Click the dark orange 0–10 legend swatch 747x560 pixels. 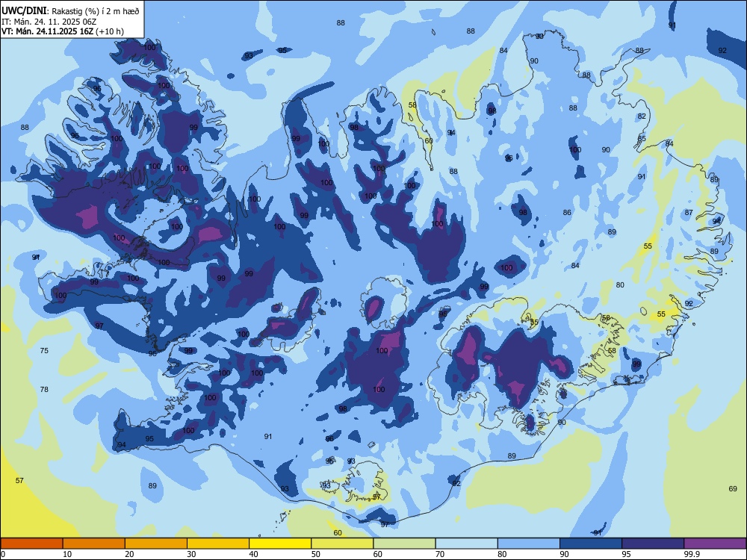tap(31, 544)
